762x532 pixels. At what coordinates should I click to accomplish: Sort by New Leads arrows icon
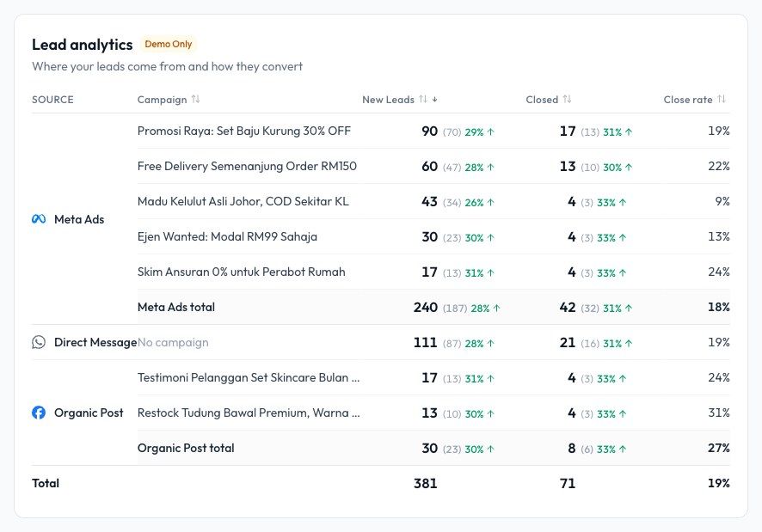pyautogui.click(x=423, y=99)
